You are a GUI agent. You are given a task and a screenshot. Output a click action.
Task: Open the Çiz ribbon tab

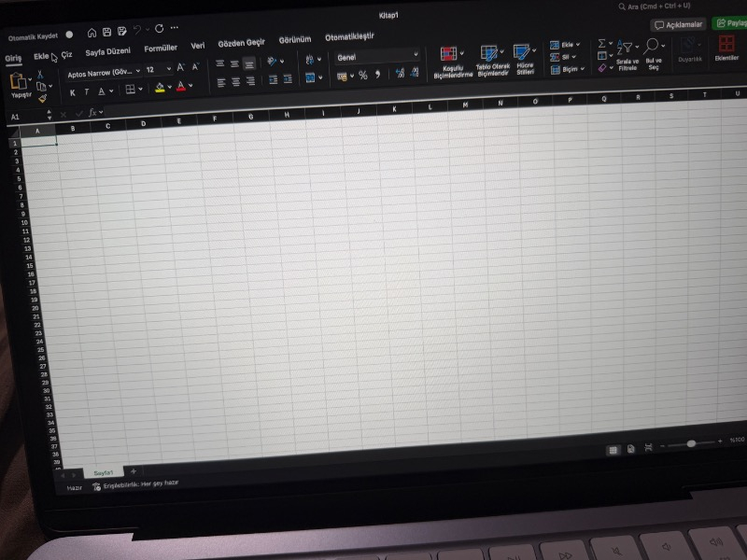tap(66, 55)
